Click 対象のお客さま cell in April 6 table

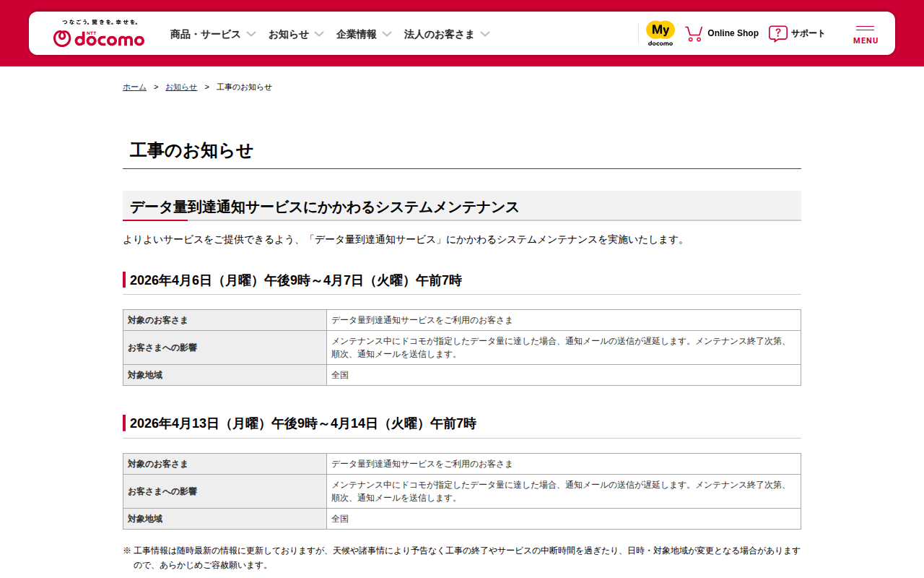pos(225,320)
